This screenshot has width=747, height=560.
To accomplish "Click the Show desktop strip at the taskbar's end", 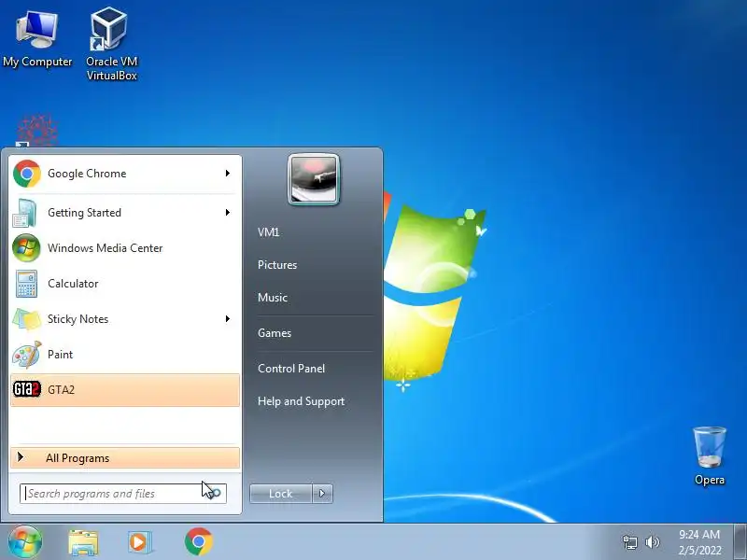I will tap(740, 542).
